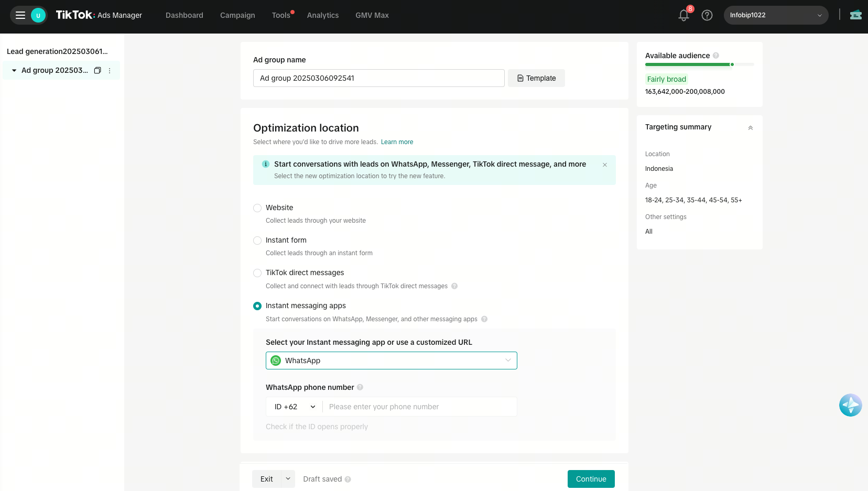The image size is (868, 491).
Task: Open the Exit button dropdown arrow
Action: coord(288,479)
